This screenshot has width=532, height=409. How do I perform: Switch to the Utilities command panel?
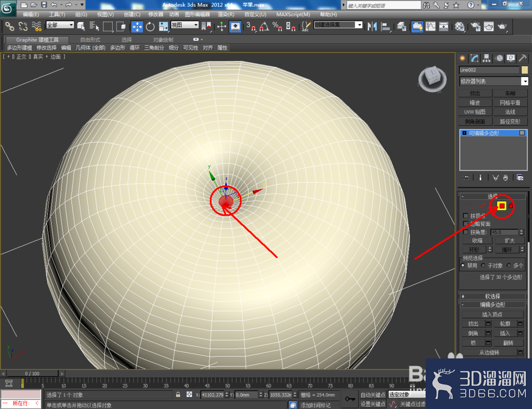[523, 59]
